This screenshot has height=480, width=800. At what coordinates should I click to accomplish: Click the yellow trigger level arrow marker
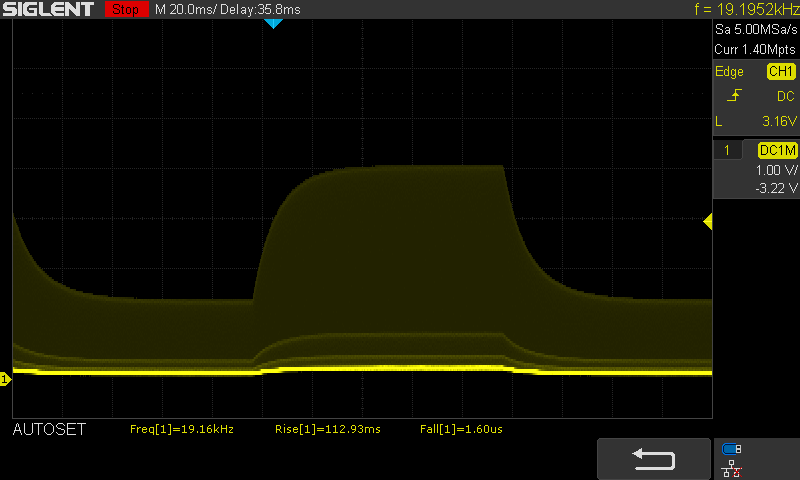point(708,221)
